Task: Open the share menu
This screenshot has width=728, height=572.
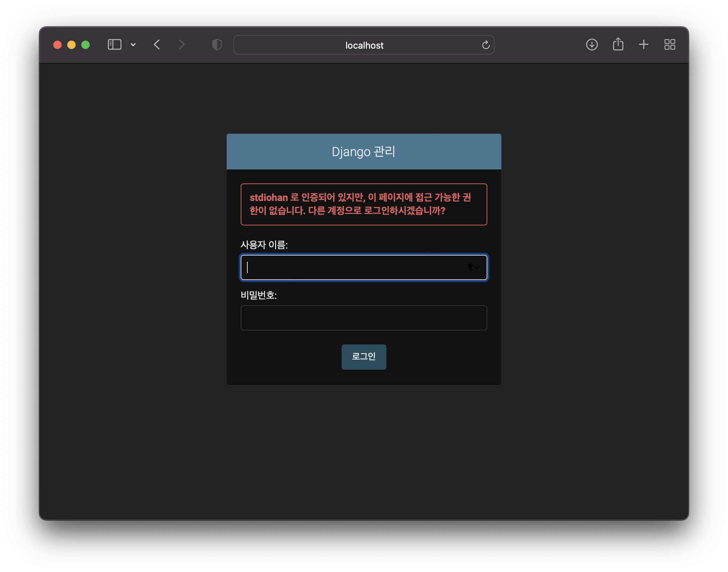Action: (618, 44)
